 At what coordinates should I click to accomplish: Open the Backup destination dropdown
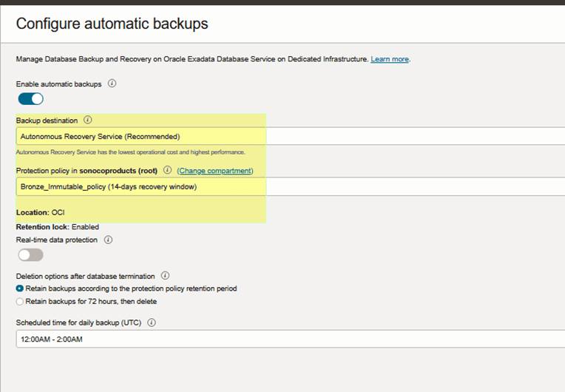coord(290,136)
